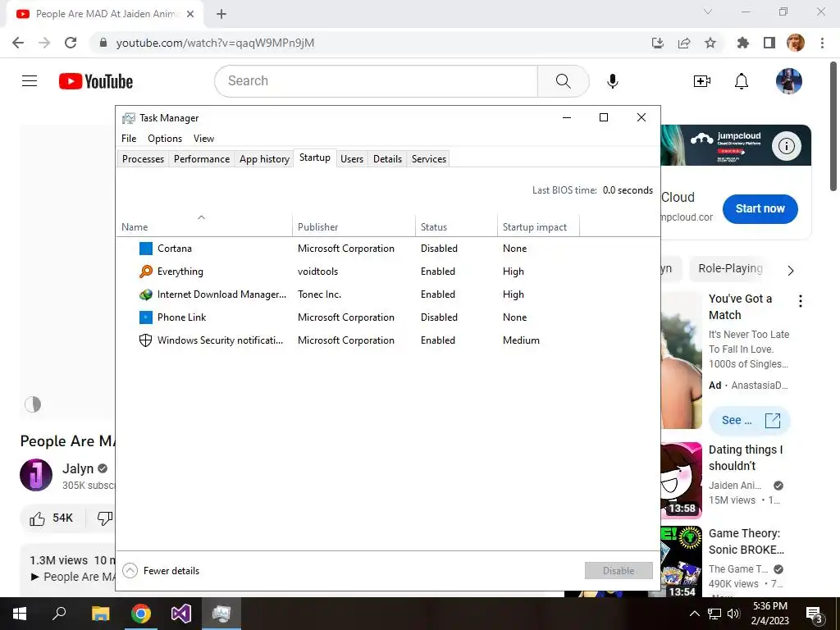Sort startup list by Status column
Image resolution: width=840 pixels, height=630 pixels.
(x=456, y=227)
